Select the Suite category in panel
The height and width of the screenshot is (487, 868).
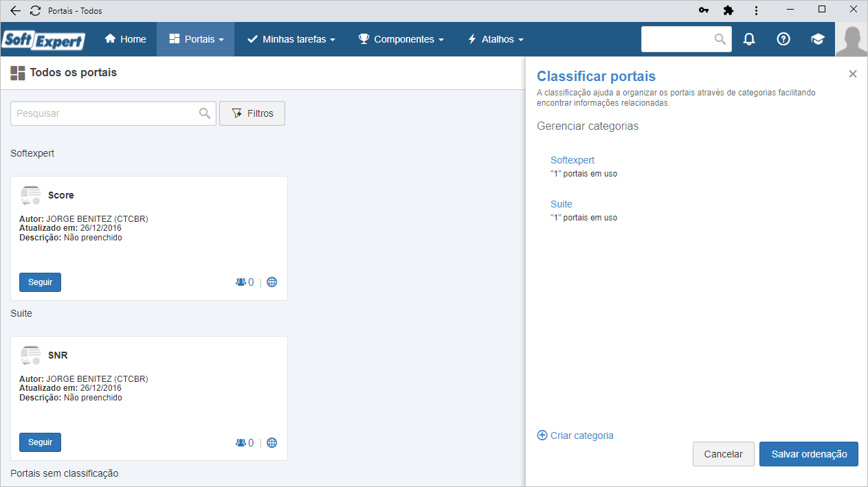[x=561, y=204]
